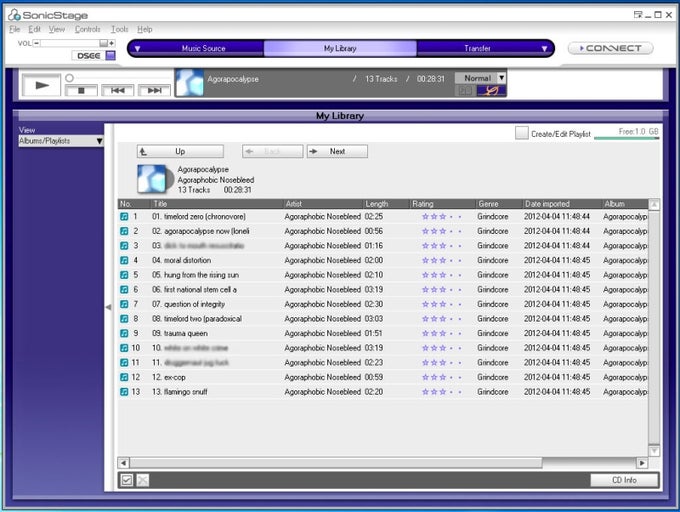Switch to the Music Source tab
Image resolution: width=680 pixels, height=512 pixels.
203,48
